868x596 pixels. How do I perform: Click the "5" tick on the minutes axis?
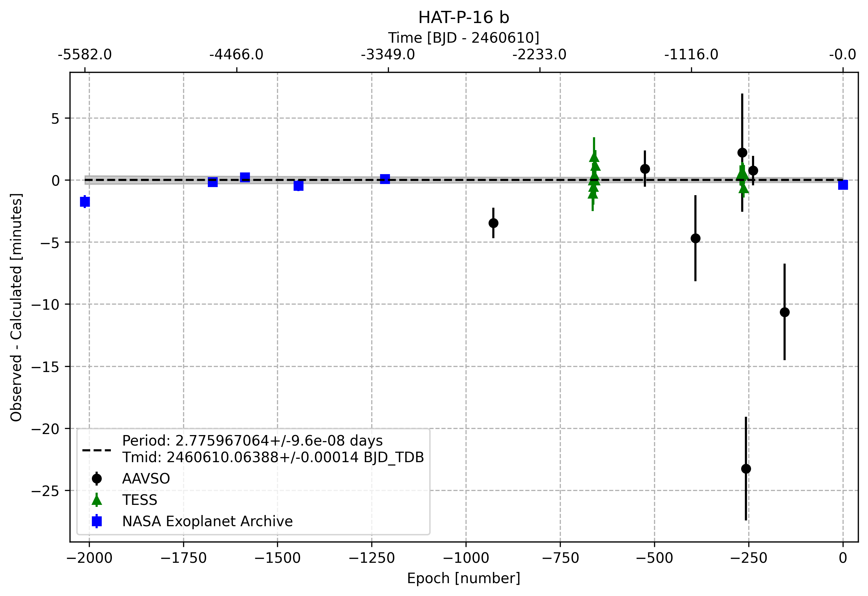tap(56, 119)
